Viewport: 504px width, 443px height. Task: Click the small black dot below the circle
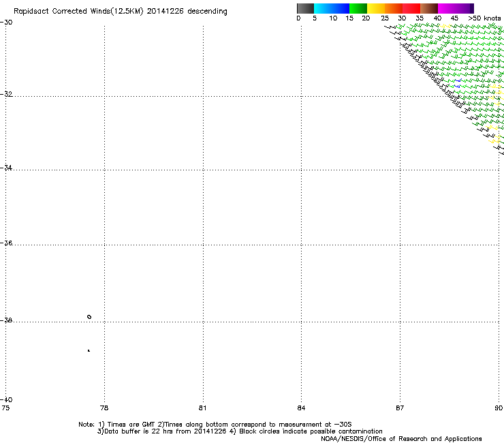[89, 350]
